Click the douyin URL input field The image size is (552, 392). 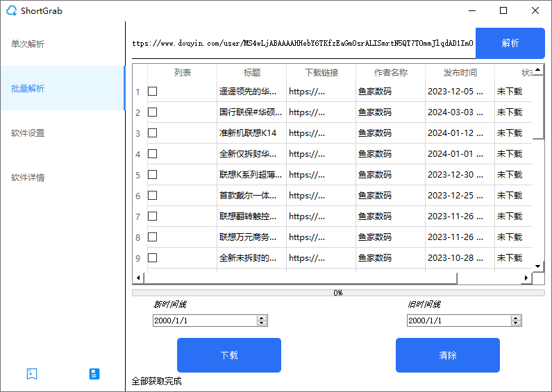pyautogui.click(x=303, y=43)
